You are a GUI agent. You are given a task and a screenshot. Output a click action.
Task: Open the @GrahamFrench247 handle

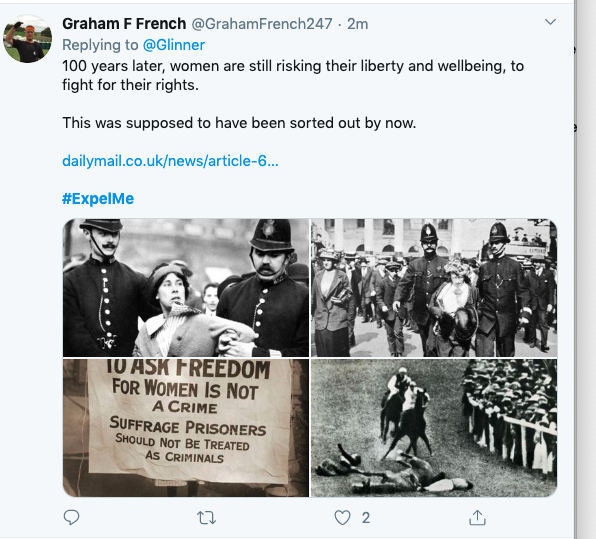pos(262,24)
